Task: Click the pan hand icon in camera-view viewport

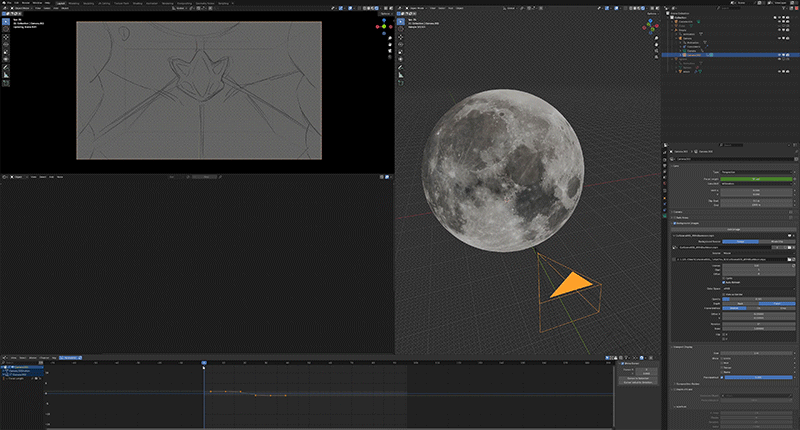Action: click(x=390, y=45)
